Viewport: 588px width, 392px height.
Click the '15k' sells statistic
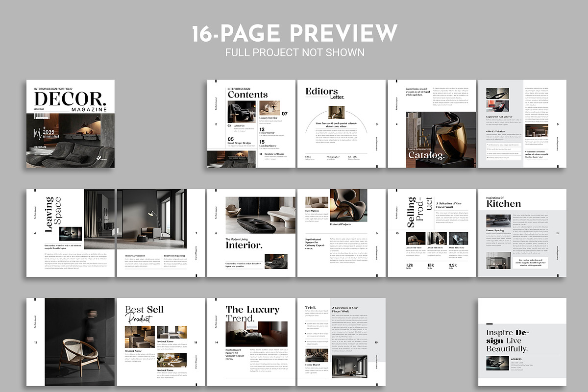pyautogui.click(x=431, y=265)
